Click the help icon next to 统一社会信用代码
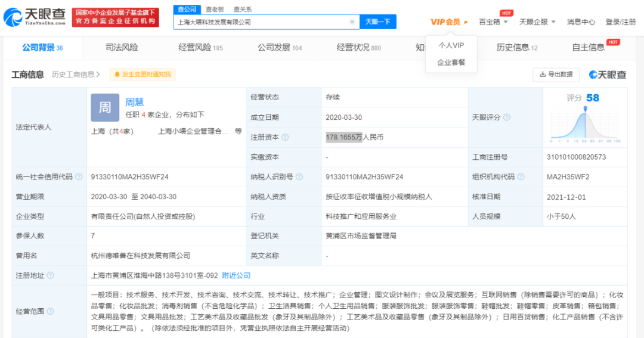This screenshot has height=338, width=644. point(79,177)
